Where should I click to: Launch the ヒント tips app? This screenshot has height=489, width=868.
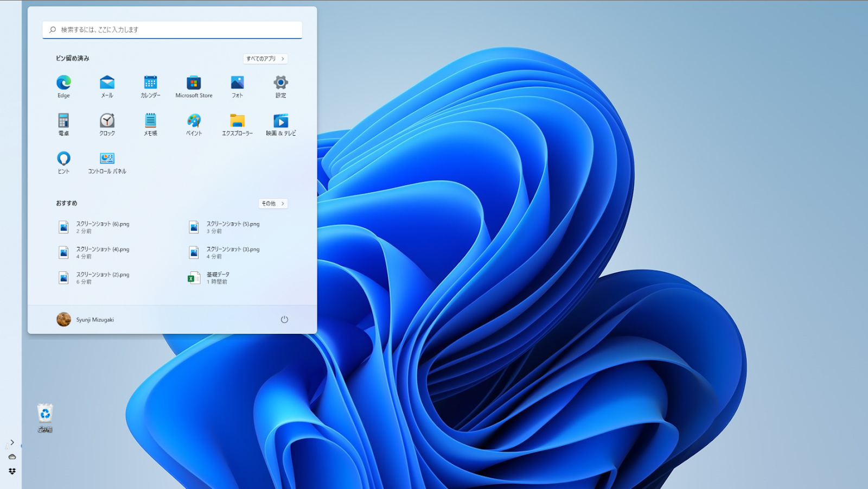(x=63, y=162)
